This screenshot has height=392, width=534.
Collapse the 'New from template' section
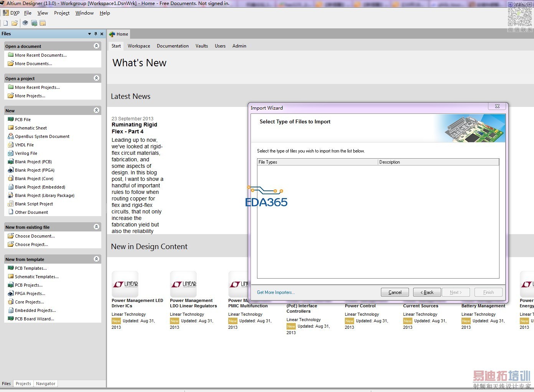click(96, 259)
